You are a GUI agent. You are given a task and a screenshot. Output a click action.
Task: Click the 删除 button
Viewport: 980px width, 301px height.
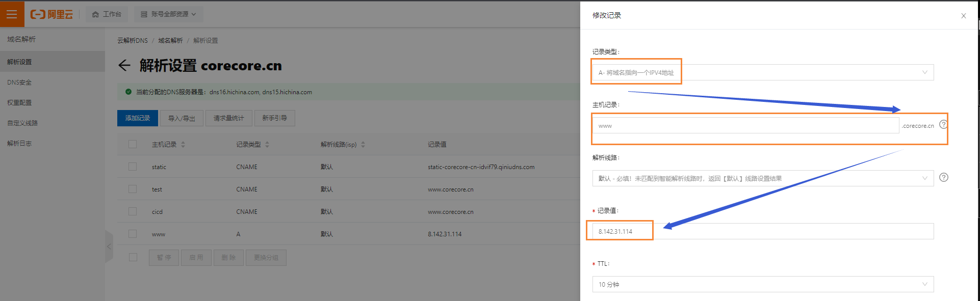click(228, 258)
